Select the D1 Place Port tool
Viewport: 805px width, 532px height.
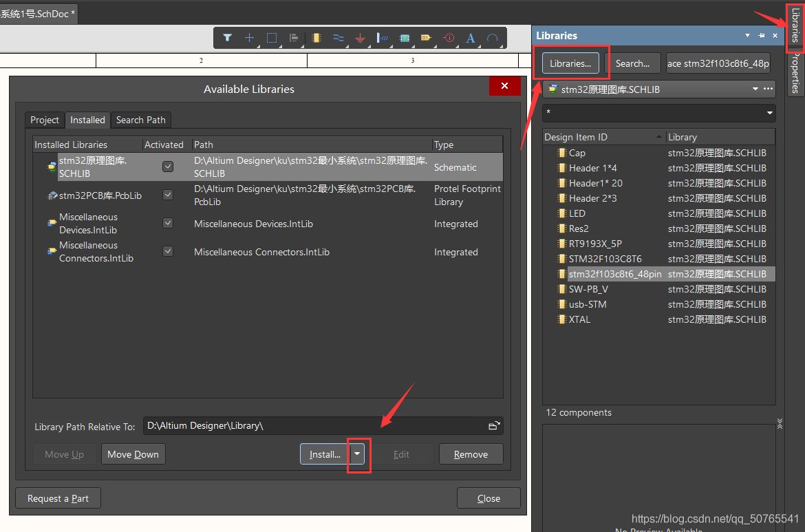tap(426, 37)
